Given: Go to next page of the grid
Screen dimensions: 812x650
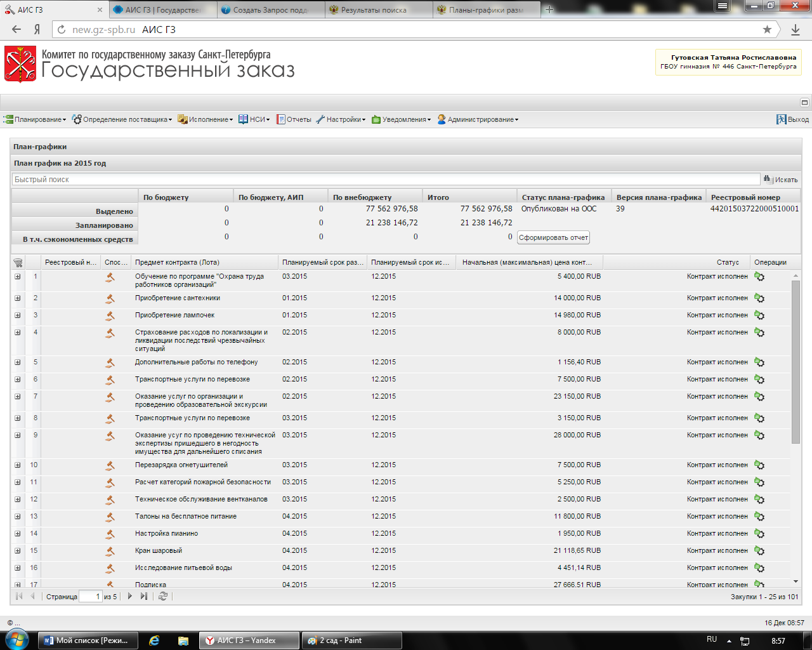Looking at the screenshot, I should click(x=130, y=596).
